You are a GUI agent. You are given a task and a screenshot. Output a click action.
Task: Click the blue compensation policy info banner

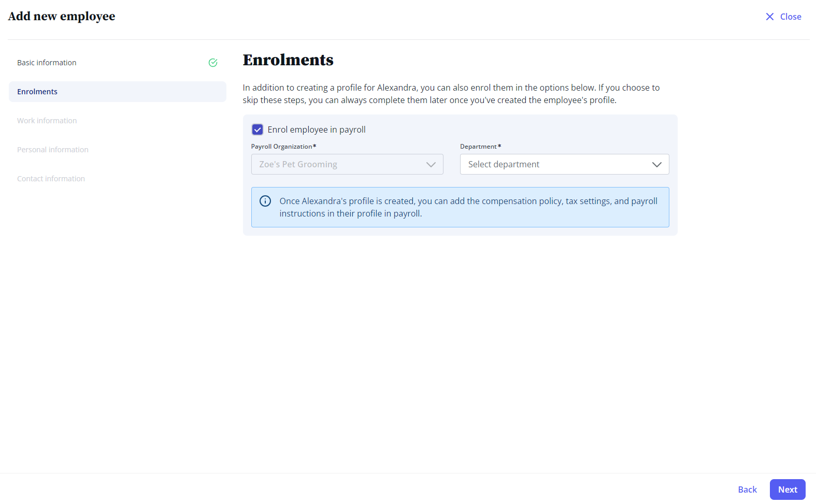[x=460, y=207]
